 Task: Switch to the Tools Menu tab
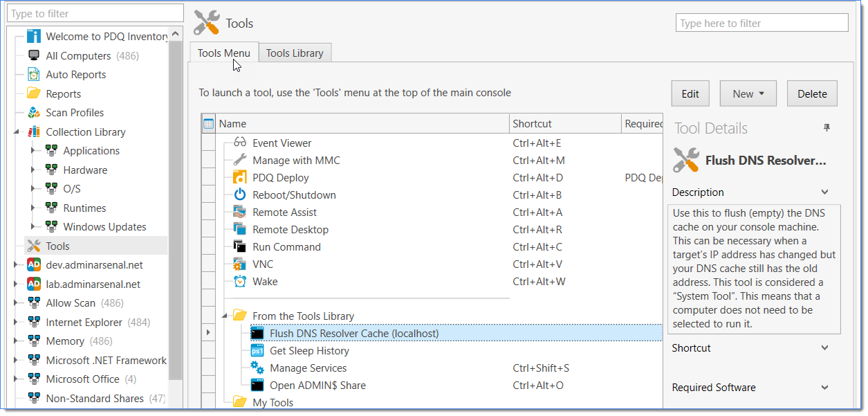coord(224,53)
